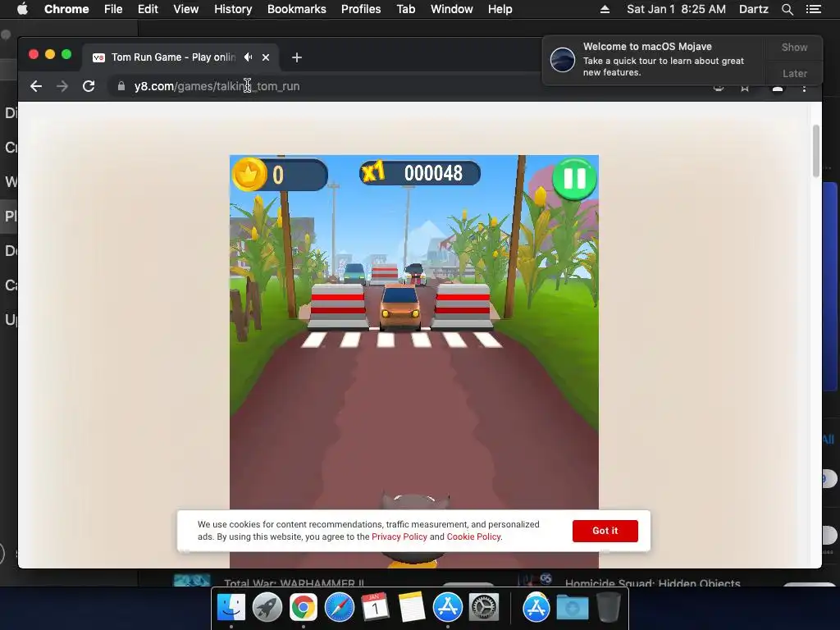Open the Edit menu
This screenshot has height=630, width=840.
pos(148,9)
